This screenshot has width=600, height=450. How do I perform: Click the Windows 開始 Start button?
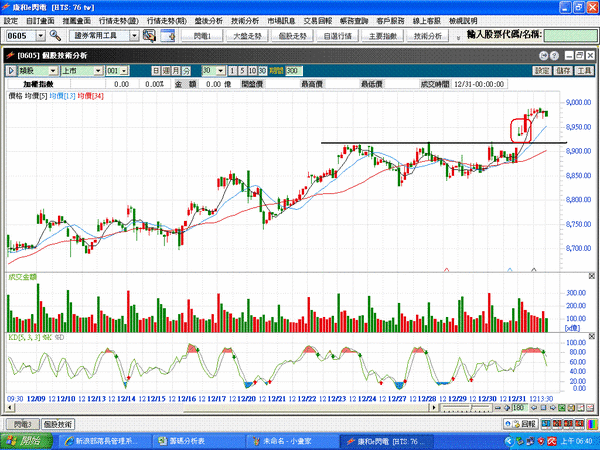point(26,441)
